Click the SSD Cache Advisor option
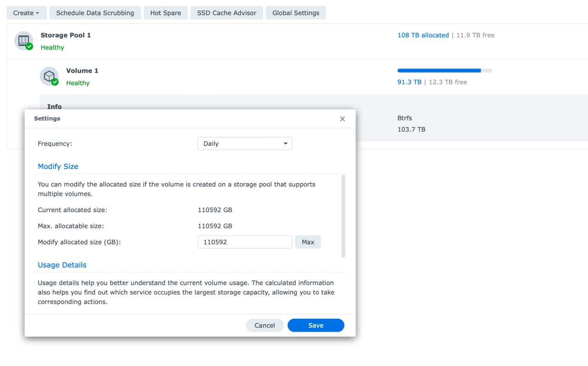This screenshot has width=588, height=366. point(226,12)
